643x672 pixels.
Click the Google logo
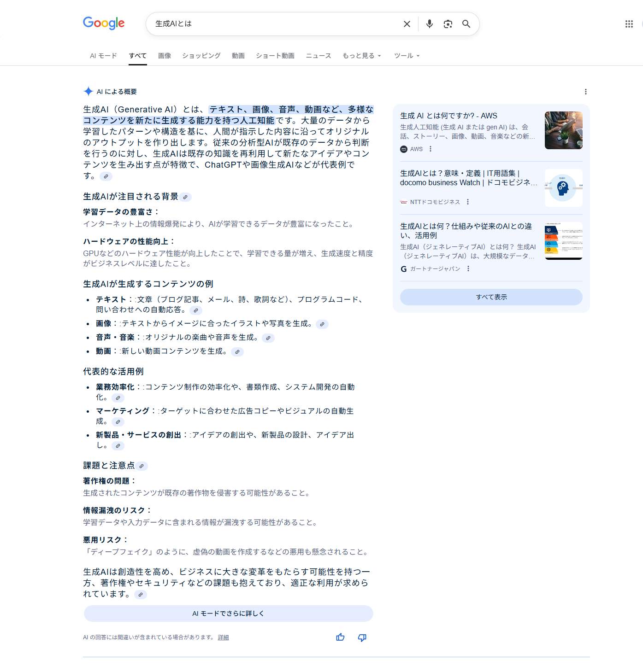[x=104, y=23]
